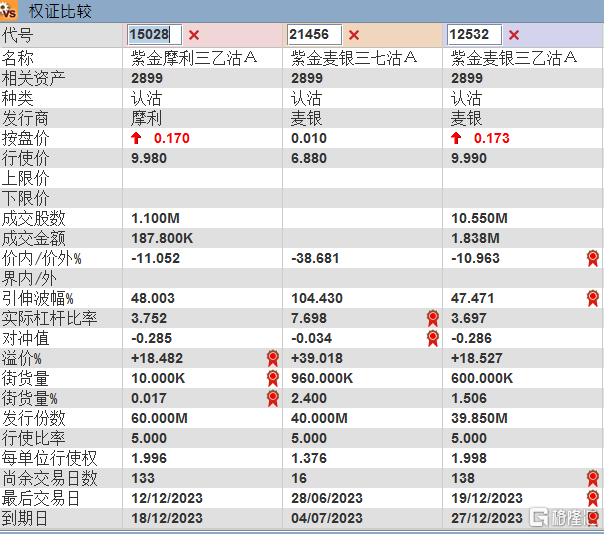
Task: Click the strike price 6.880
Action: click(309, 158)
